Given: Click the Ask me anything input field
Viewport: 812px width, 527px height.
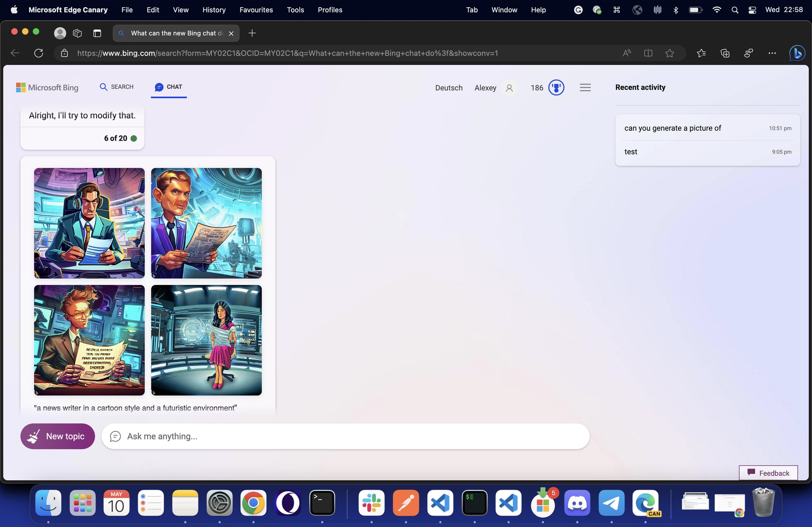Looking at the screenshot, I should (345, 436).
